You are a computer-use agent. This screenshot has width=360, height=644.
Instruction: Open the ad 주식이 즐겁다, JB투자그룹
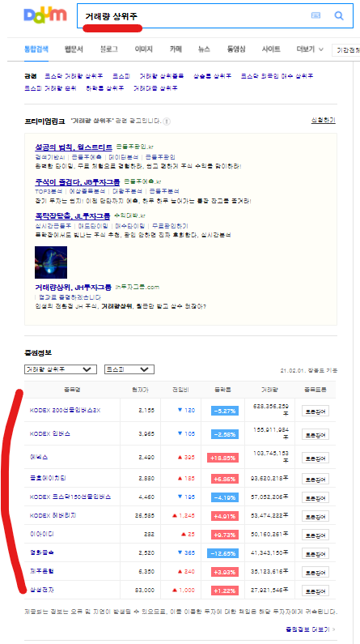[78, 181]
